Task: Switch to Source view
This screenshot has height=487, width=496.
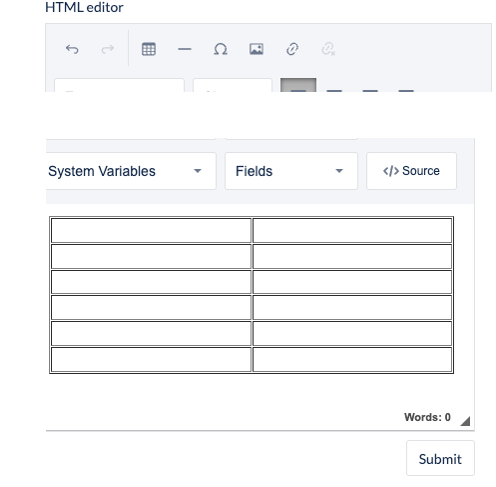Action: click(411, 171)
